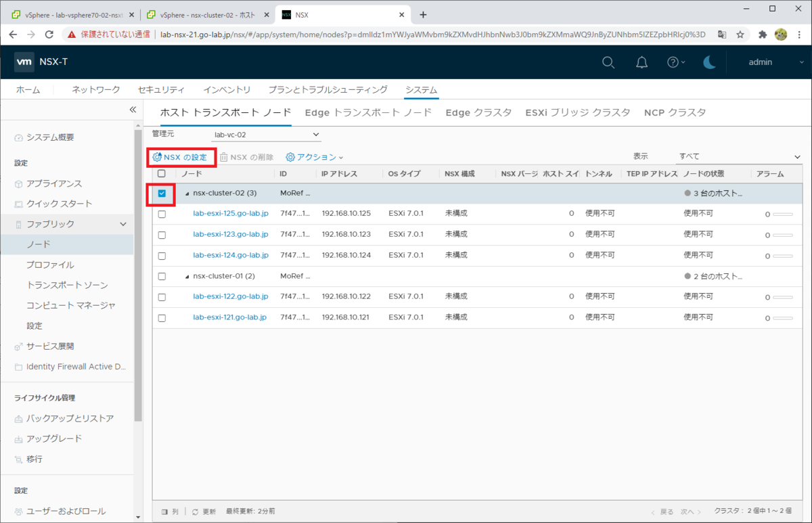Screen dimensions: 812x523
Task: Open the browser translate icon
Action: point(722,34)
